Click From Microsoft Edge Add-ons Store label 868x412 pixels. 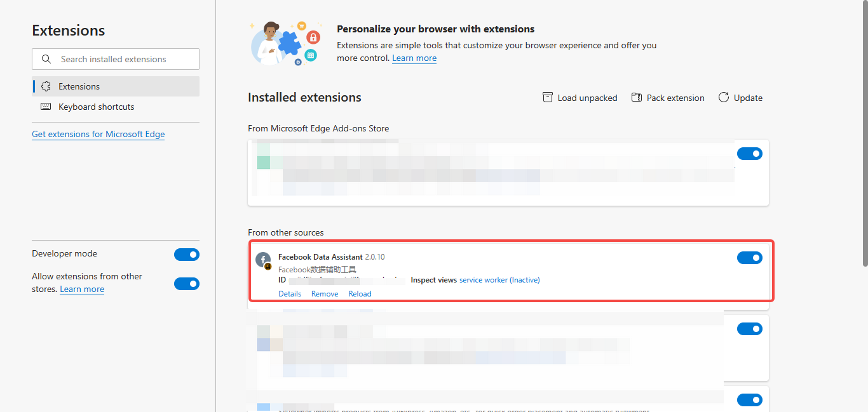(x=318, y=128)
